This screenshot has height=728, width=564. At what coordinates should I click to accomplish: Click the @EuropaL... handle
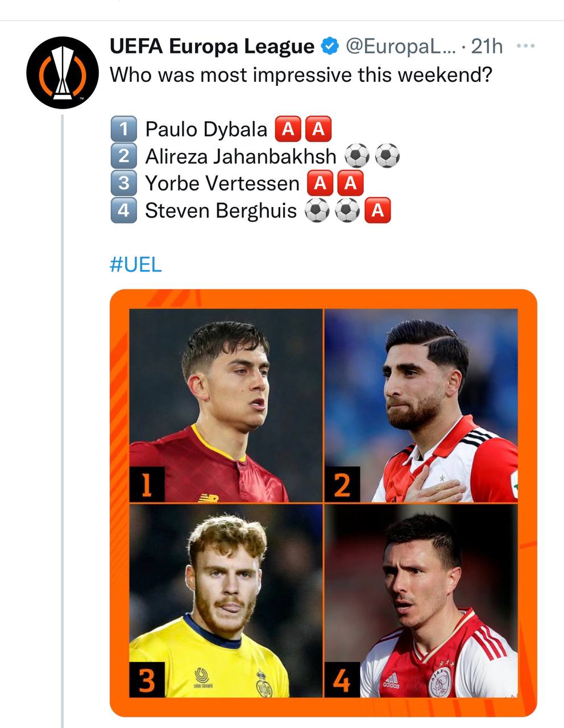click(x=400, y=47)
